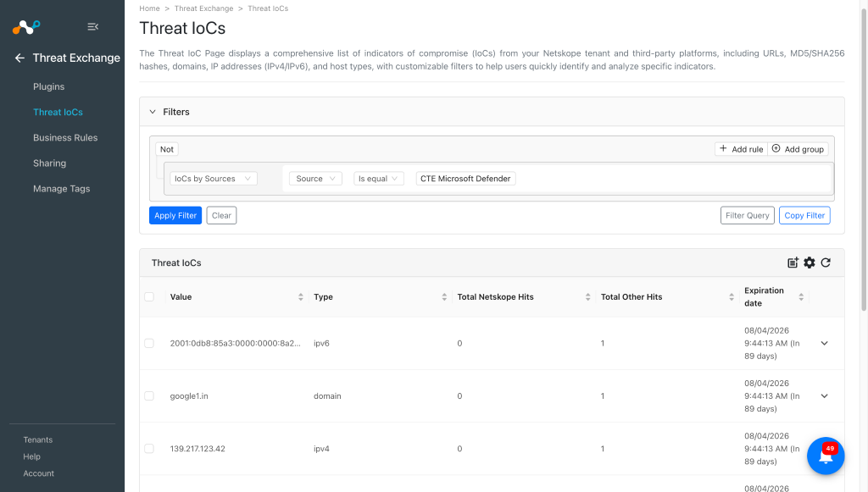
Task: Go back using Threat Exchange arrow
Action: click(20, 58)
